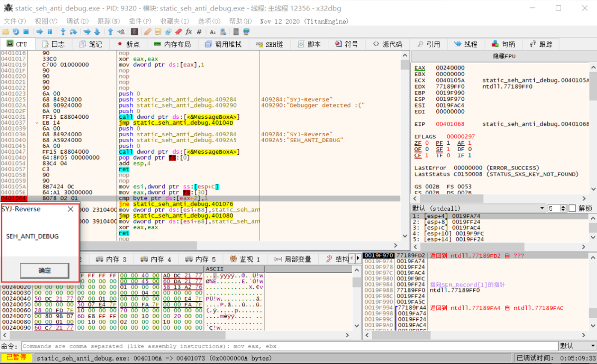Image resolution: width=597 pixels, height=364 pixels.
Task: Click the # labels toolbar icon
Action: click(x=199, y=32)
